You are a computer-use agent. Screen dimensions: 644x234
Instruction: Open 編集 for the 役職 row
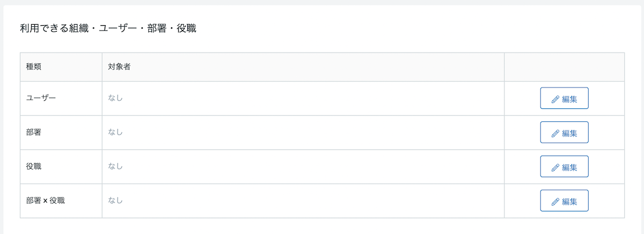[x=564, y=167]
